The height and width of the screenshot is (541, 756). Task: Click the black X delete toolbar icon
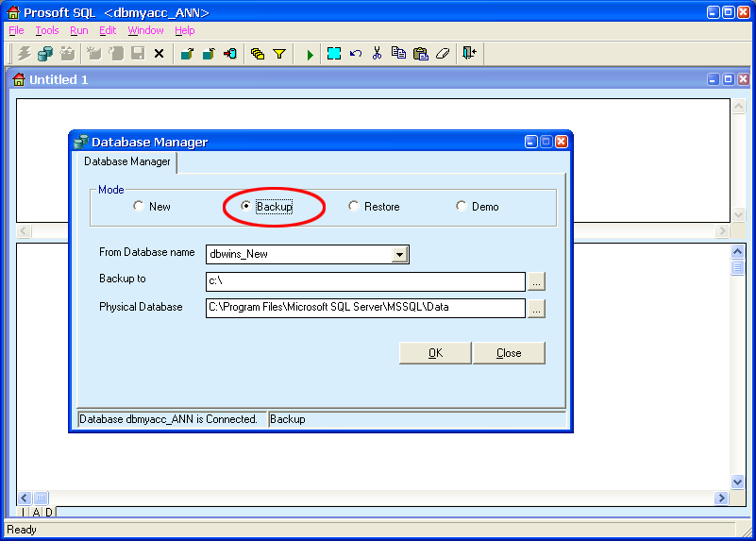pos(159,54)
